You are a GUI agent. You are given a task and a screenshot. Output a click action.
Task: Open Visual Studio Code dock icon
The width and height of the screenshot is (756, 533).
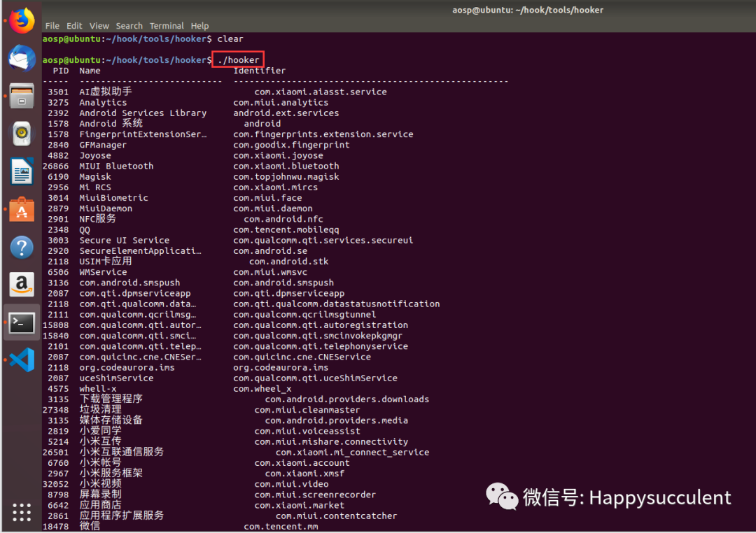pos(22,360)
